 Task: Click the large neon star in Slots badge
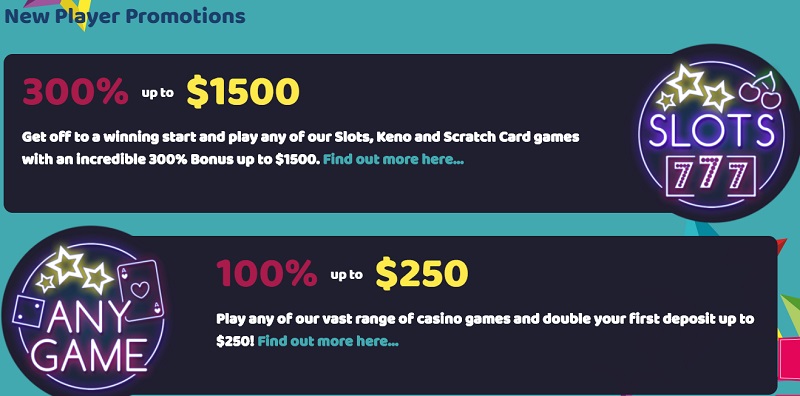coord(686,82)
